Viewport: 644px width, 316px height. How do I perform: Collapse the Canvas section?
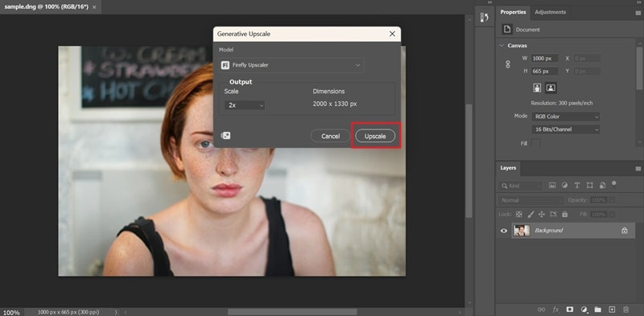pyautogui.click(x=502, y=46)
